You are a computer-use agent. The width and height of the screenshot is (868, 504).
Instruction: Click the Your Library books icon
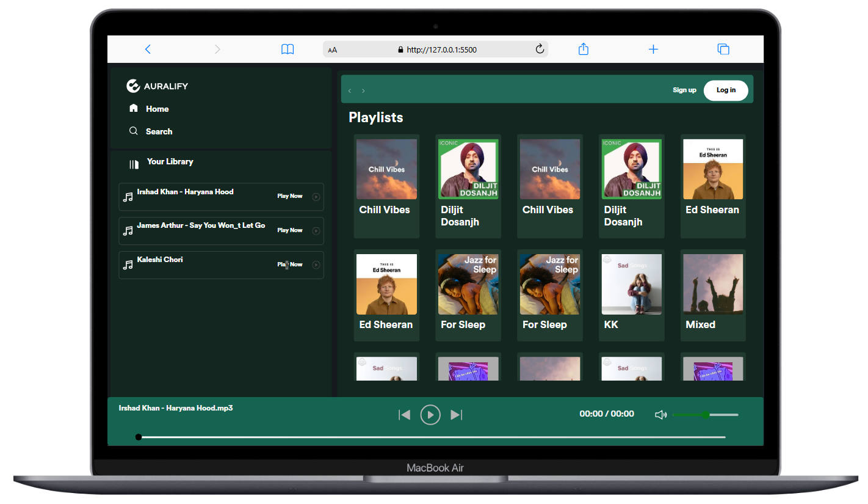(134, 164)
